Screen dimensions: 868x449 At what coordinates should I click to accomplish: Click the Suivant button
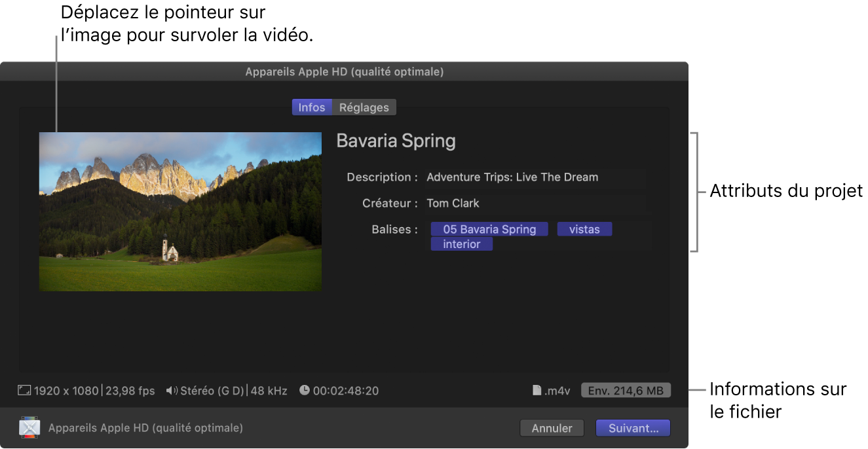click(x=632, y=427)
